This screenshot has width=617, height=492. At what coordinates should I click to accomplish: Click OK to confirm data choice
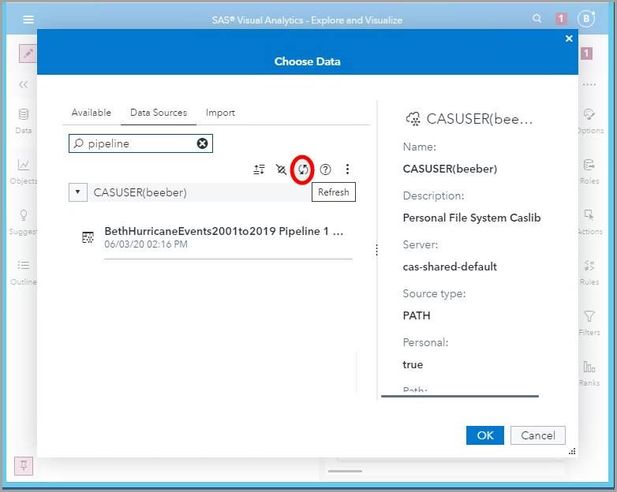coord(485,435)
